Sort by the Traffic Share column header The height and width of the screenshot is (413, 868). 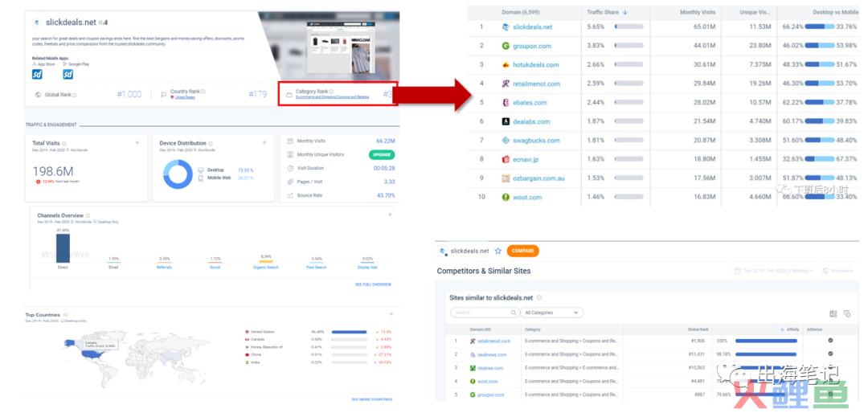[607, 11]
